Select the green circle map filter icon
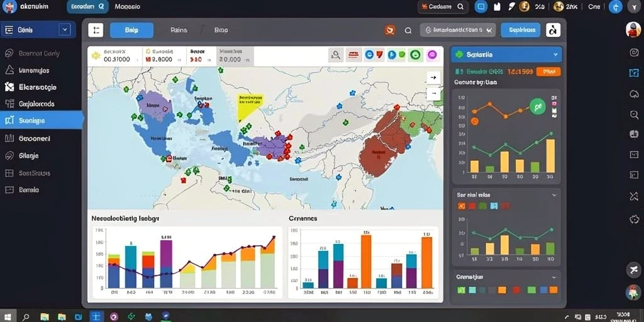 (415, 55)
